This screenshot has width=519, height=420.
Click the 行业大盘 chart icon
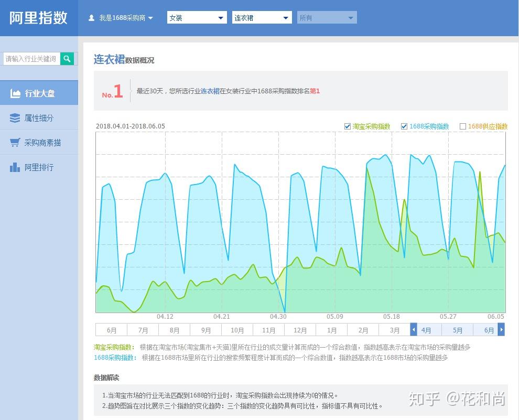[15, 93]
